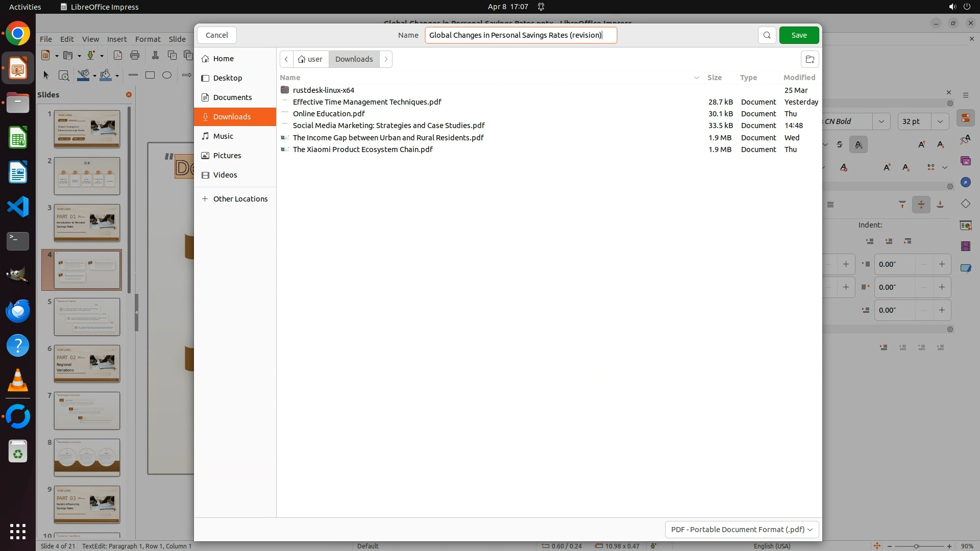
Task: Toggle strikethrough formatting in sidebar
Action: (840, 145)
